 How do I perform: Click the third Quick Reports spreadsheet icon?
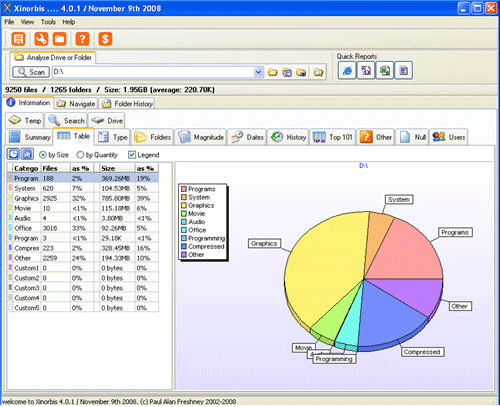385,70
